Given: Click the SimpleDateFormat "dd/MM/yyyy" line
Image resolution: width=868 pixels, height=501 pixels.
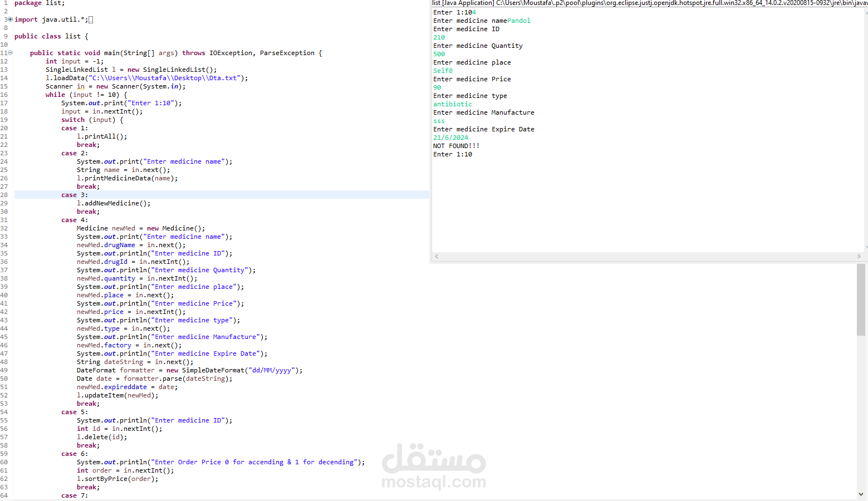Looking at the screenshot, I should [190, 370].
